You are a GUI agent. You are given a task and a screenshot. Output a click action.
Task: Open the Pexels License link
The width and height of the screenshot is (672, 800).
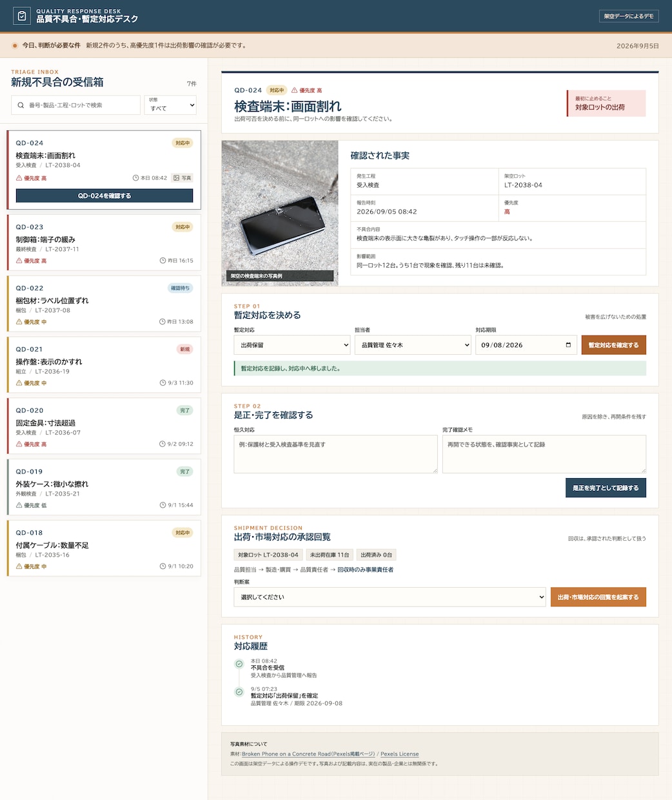click(x=400, y=754)
